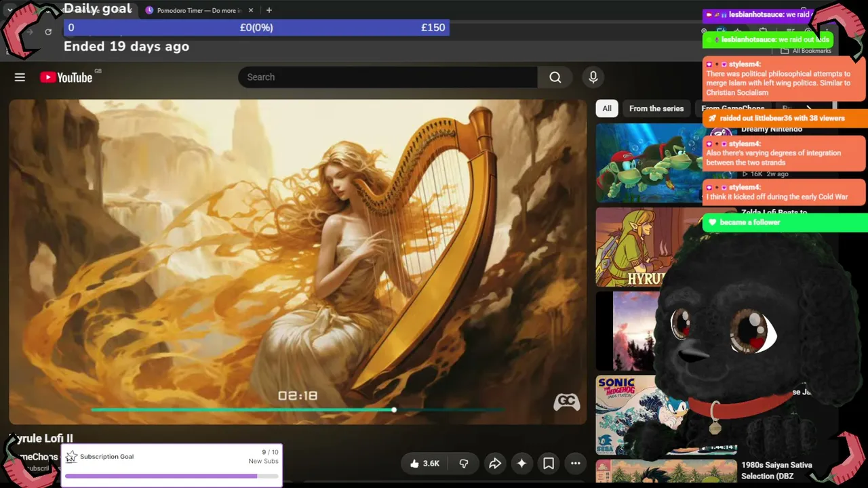Open the All Bookmarks folder
The image size is (868, 488).
(806, 51)
